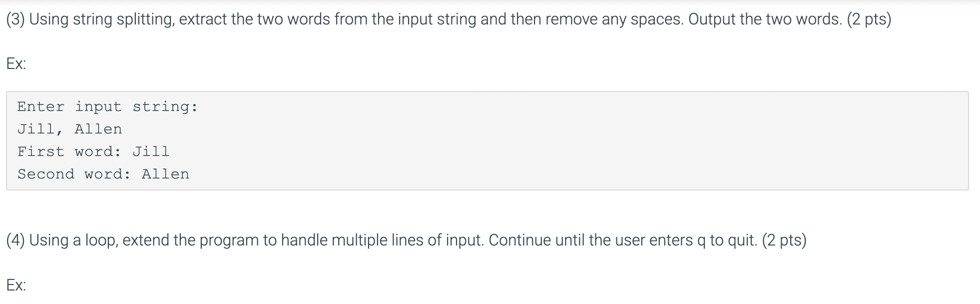Click "(2 pts)" ending the step 3 instruction

(869, 19)
